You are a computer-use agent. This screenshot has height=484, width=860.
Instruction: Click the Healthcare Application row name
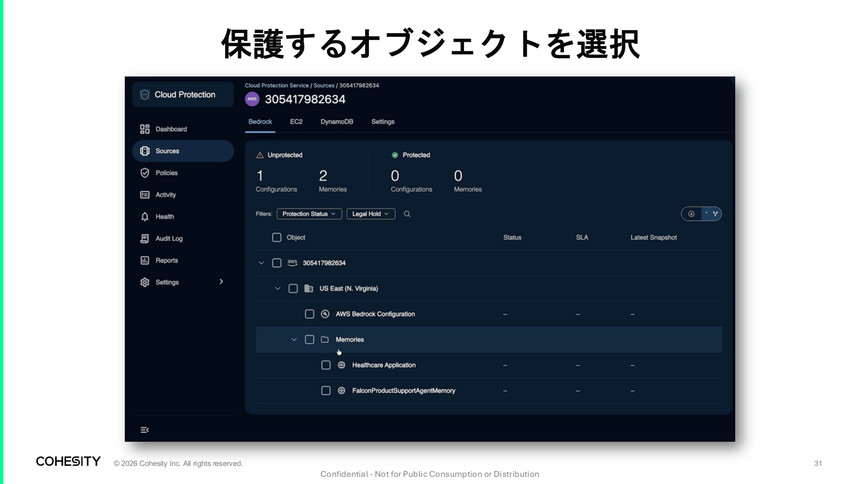[384, 365]
